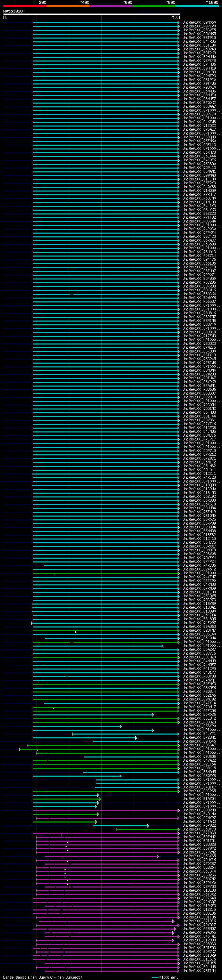Select hit UniRef100_P56537
The image size is (222, 980).
pyautogui.click(x=199, y=302)
